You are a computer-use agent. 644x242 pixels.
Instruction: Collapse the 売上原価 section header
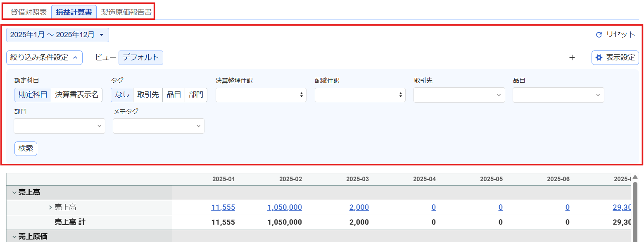tap(14, 237)
